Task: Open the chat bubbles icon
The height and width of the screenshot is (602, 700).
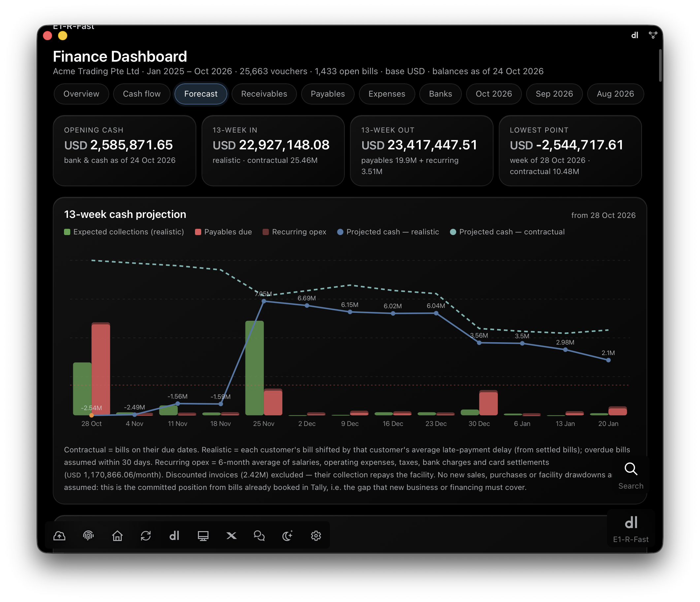Action: pos(259,536)
